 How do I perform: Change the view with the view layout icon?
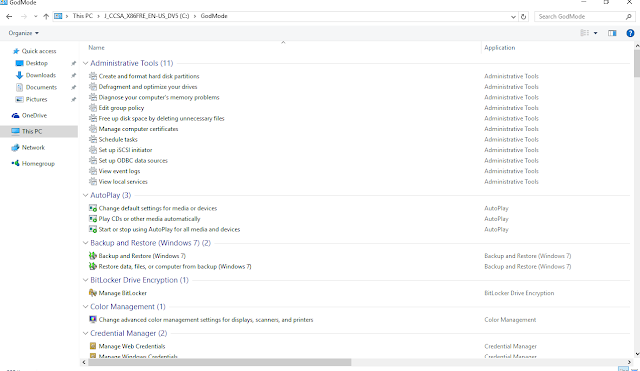click(x=584, y=33)
